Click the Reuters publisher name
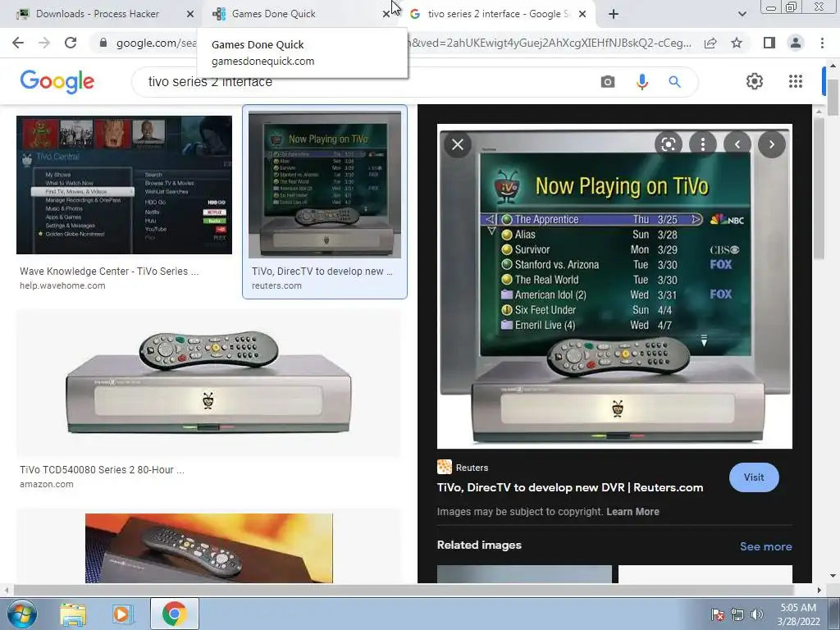 472,468
